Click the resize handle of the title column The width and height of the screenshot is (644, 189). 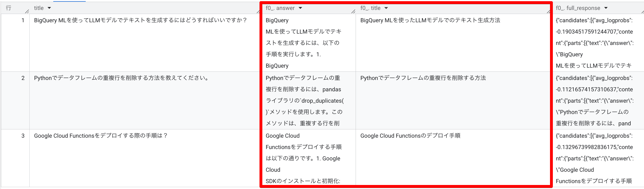258,11
